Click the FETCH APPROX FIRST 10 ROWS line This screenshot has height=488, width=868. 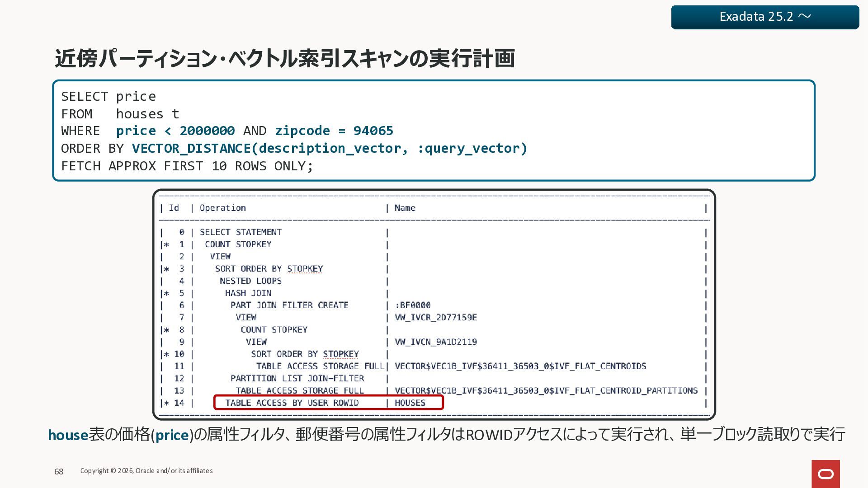pyautogui.click(x=187, y=166)
